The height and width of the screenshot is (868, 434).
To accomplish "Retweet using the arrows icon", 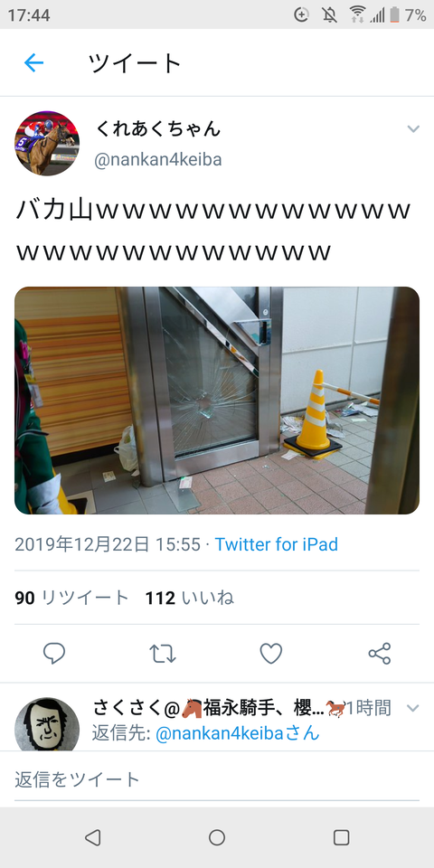I will [163, 653].
